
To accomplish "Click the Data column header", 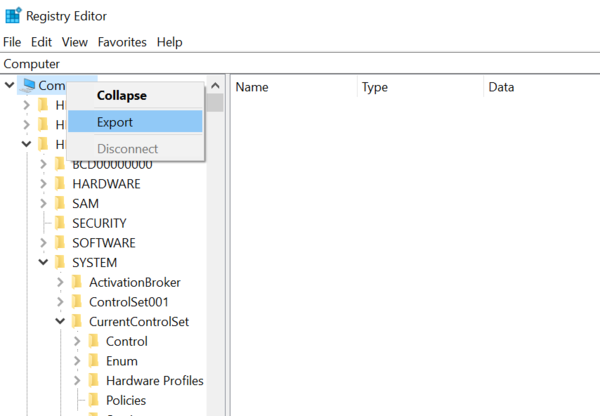I will 542,87.
